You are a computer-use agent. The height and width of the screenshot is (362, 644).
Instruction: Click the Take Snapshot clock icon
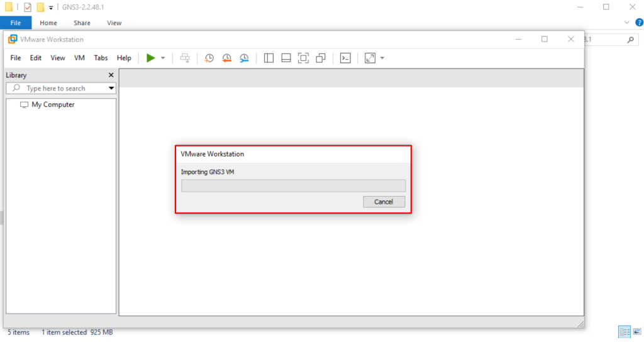(x=209, y=58)
